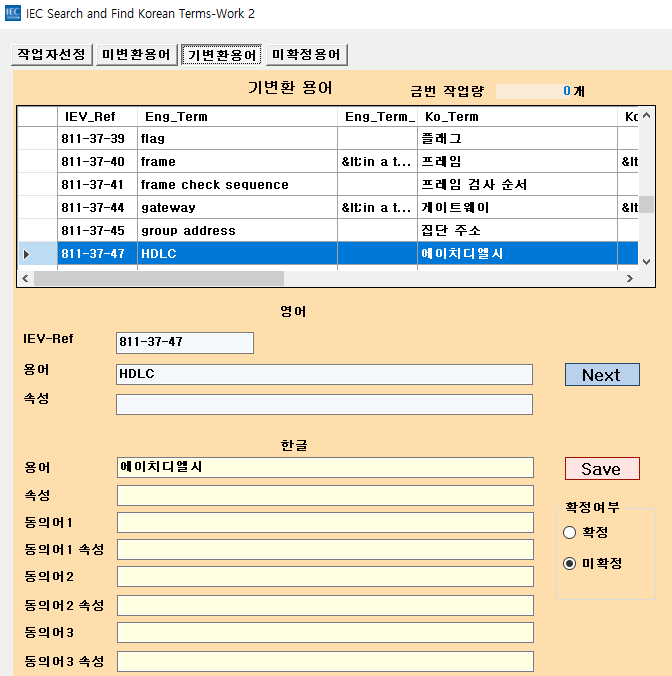This screenshot has width=672, height=676.
Task: Click the Korean 용어 field with 에이치디엘시
Action: tap(325, 467)
